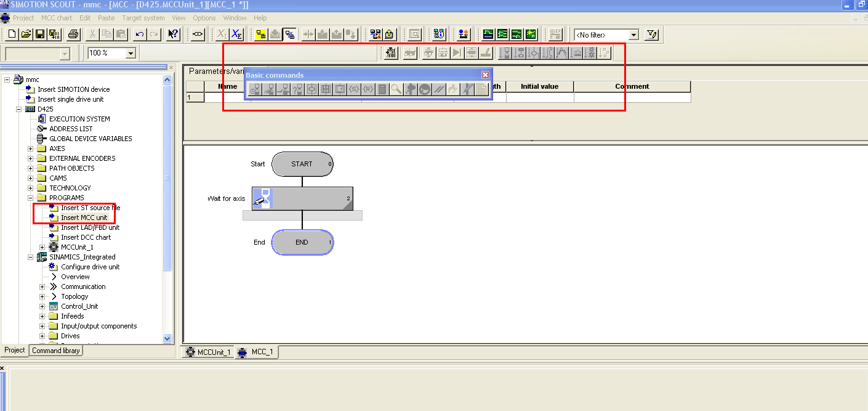Select Insert ST source file

pos(90,208)
